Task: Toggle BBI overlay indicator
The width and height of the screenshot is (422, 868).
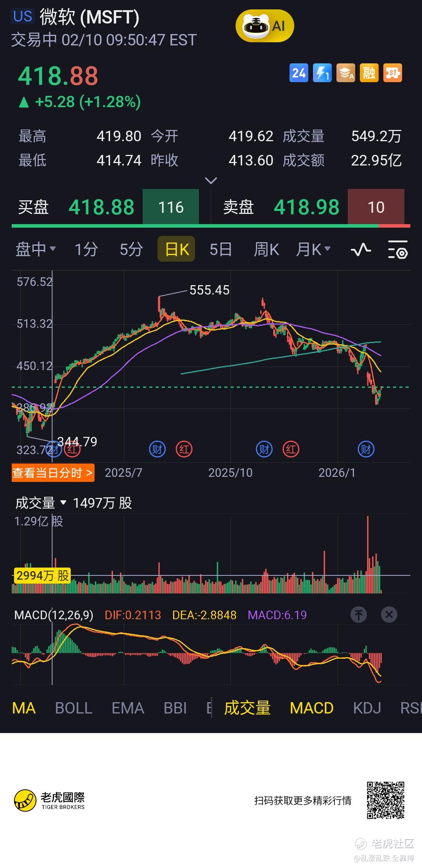Action: (175, 708)
